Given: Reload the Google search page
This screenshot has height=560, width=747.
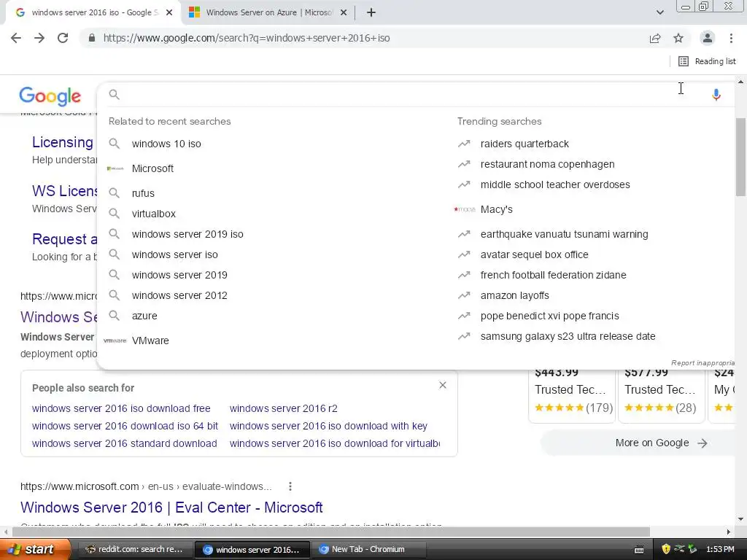Looking at the screenshot, I should (63, 38).
